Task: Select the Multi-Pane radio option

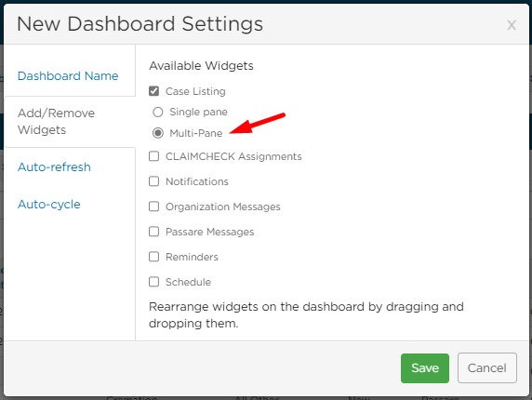Action: 158,133
